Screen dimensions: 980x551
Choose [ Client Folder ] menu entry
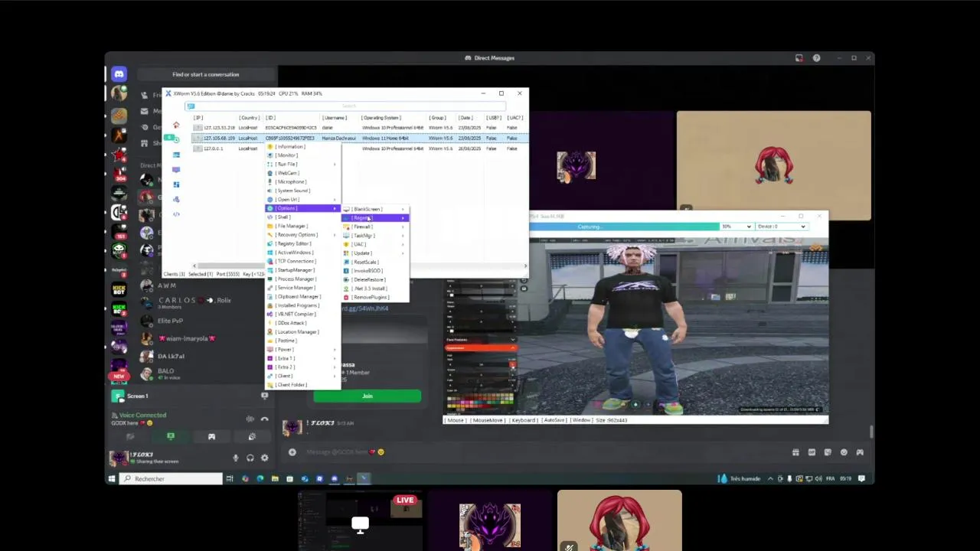point(303,385)
